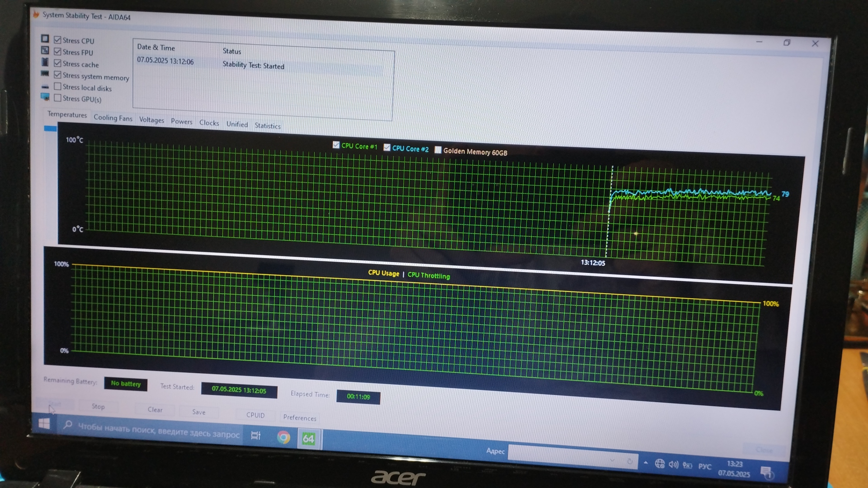Image resolution: width=868 pixels, height=488 pixels.
Task: Expand hidden system tray icons arrow
Action: 646,463
